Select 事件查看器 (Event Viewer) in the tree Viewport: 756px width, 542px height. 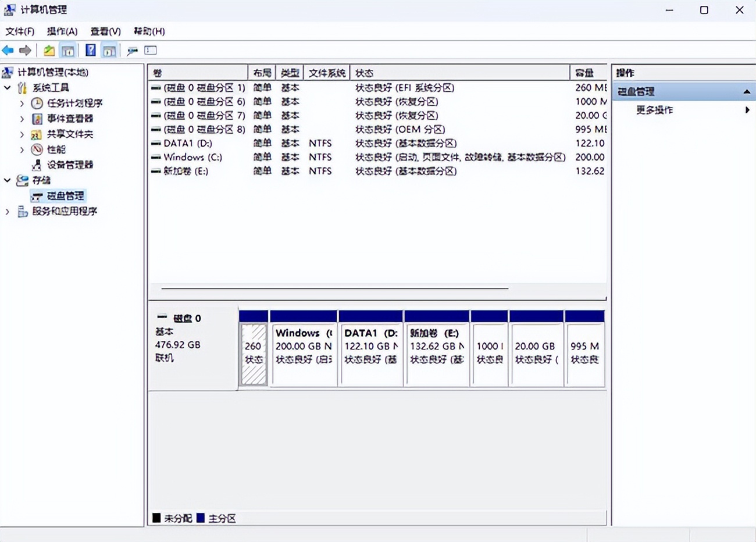69,119
